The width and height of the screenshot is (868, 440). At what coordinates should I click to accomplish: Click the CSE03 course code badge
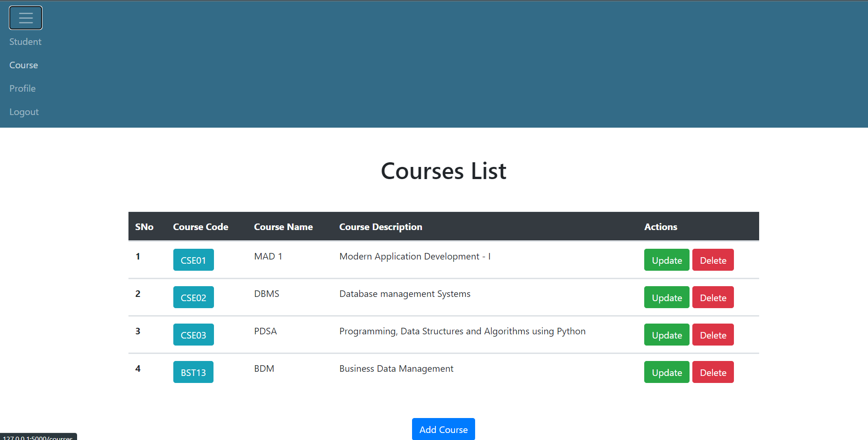(x=193, y=335)
